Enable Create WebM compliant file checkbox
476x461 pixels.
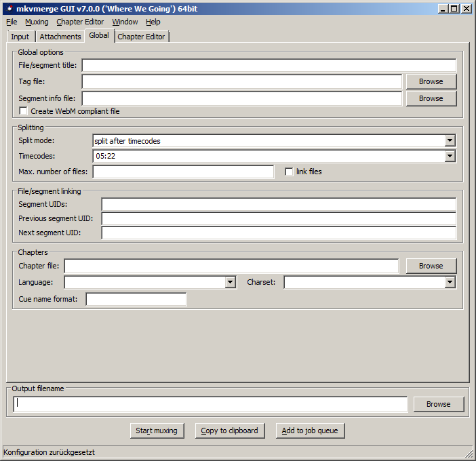point(23,111)
